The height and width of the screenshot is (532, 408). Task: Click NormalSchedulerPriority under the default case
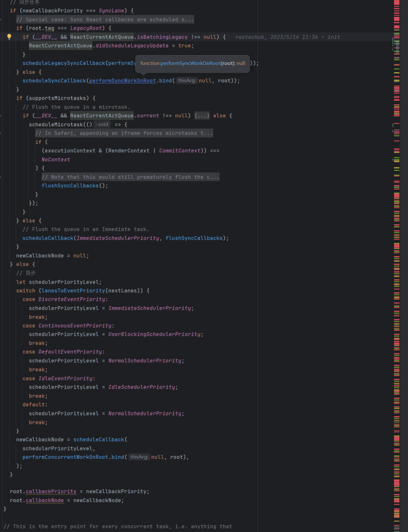click(x=145, y=414)
